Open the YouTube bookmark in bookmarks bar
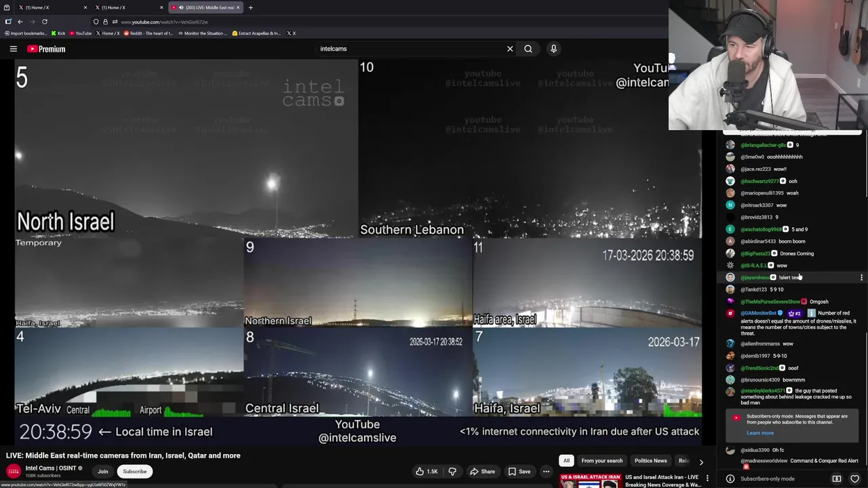The image size is (868, 488). 80,33
